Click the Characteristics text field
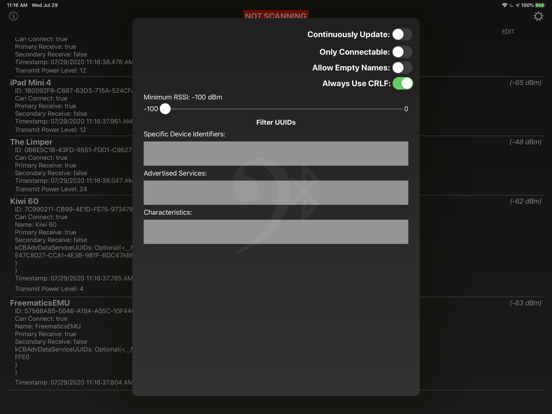 [276, 232]
